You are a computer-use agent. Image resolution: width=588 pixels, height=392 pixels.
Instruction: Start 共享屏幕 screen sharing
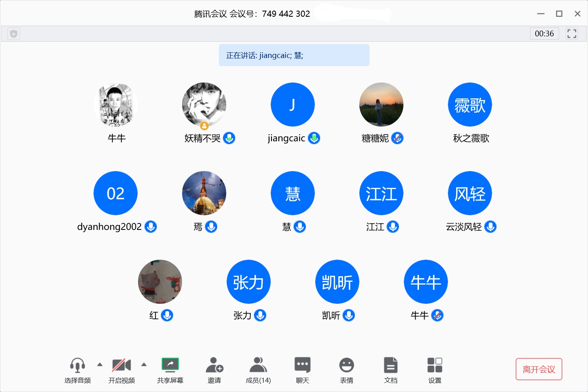(170, 365)
